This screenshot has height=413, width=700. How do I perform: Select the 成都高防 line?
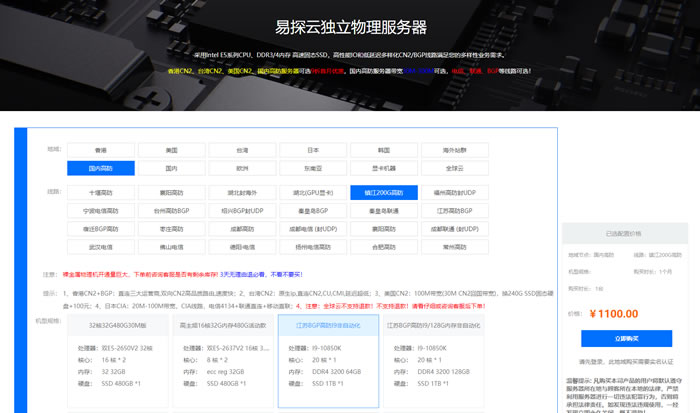click(x=242, y=229)
